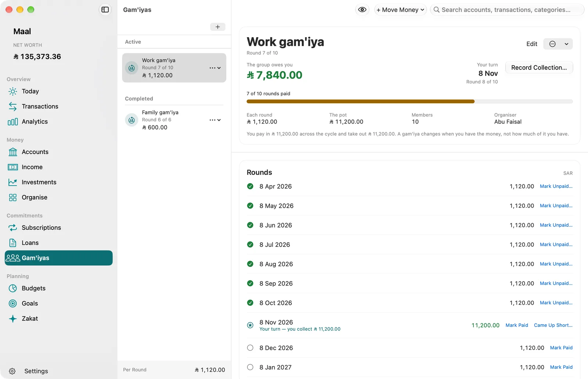Open the Move Money dropdown
Image resolution: width=588 pixels, height=379 pixels.
[400, 10]
